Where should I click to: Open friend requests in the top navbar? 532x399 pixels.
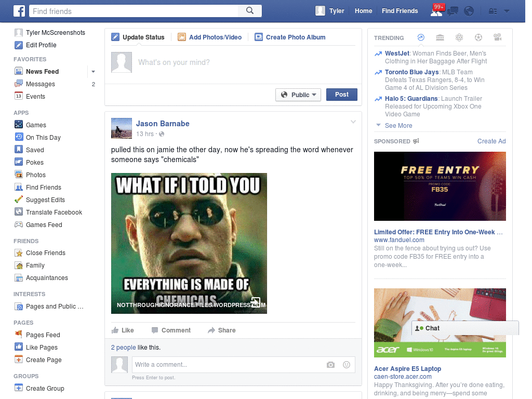(x=437, y=11)
